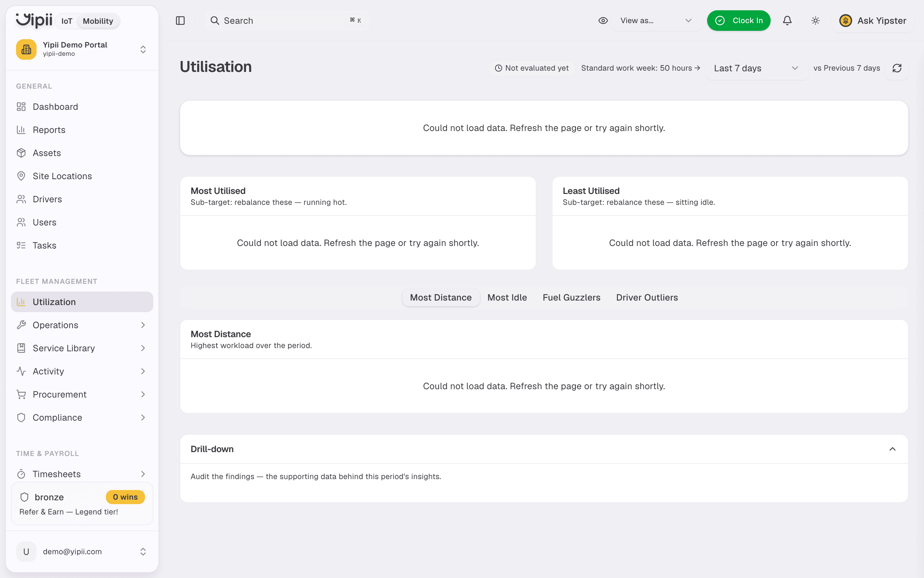The height and width of the screenshot is (578, 924).
Task: Toggle light/dark theme sun icon
Action: tap(815, 21)
